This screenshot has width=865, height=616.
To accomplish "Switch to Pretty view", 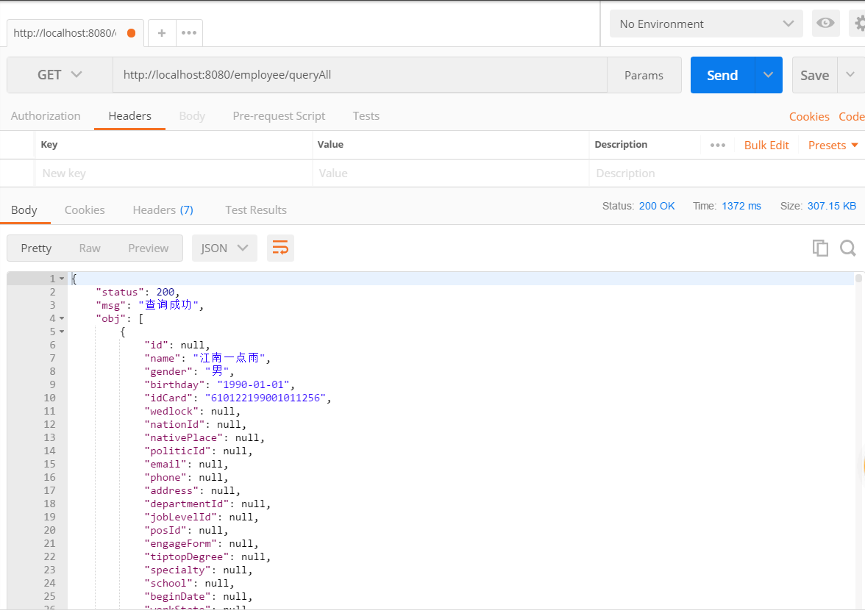I will [x=36, y=248].
